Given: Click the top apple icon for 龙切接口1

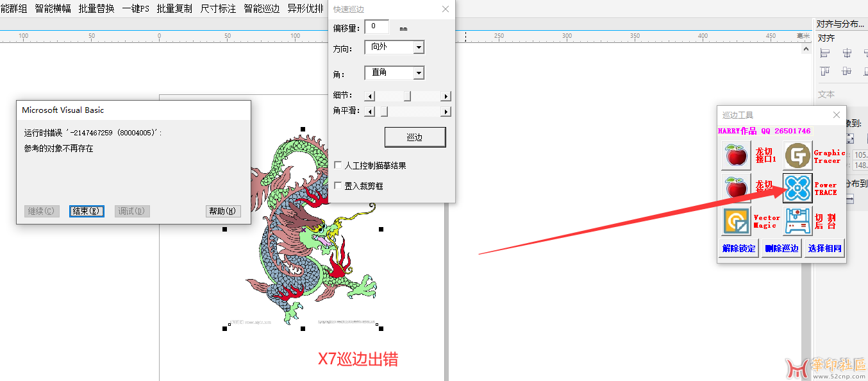Looking at the screenshot, I should coord(736,156).
